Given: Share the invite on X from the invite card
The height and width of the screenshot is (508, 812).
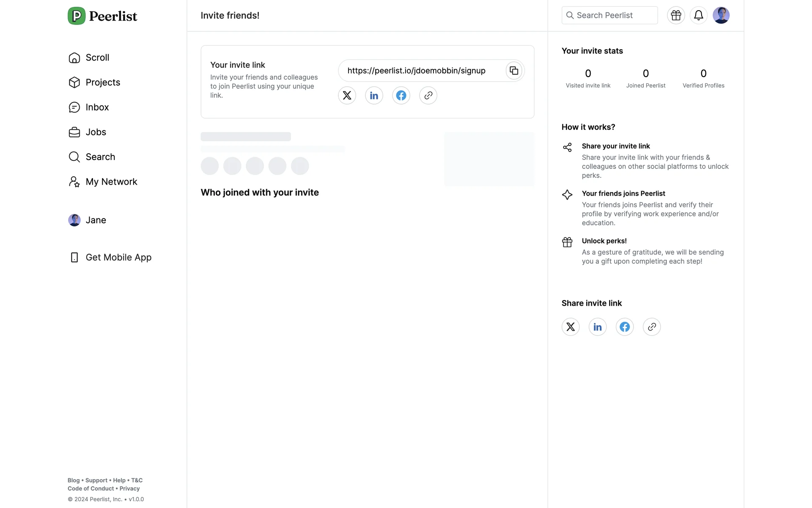Looking at the screenshot, I should click(x=347, y=95).
